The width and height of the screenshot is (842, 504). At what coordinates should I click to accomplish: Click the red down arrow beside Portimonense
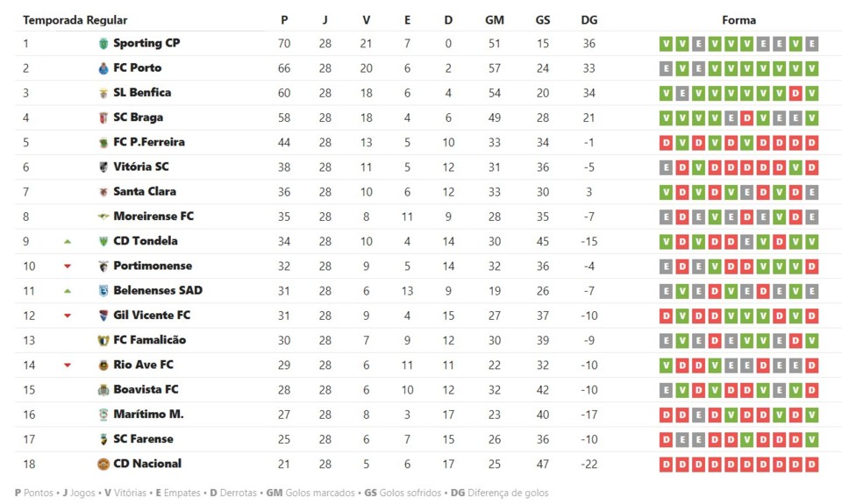point(68,266)
